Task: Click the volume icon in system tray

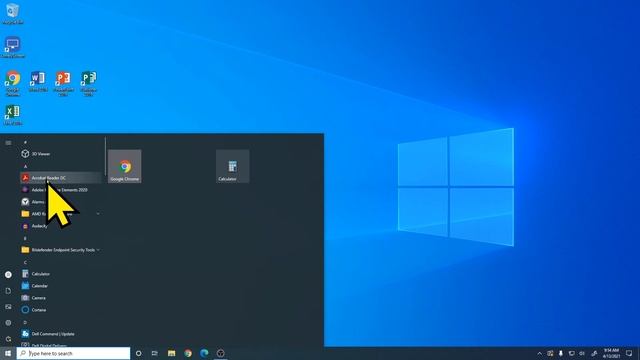Action: 582,353
